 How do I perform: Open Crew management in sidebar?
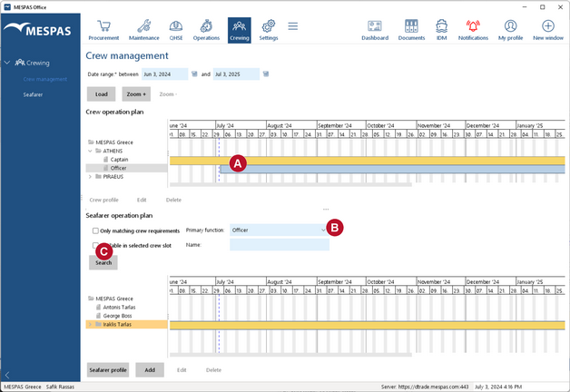tap(45, 79)
